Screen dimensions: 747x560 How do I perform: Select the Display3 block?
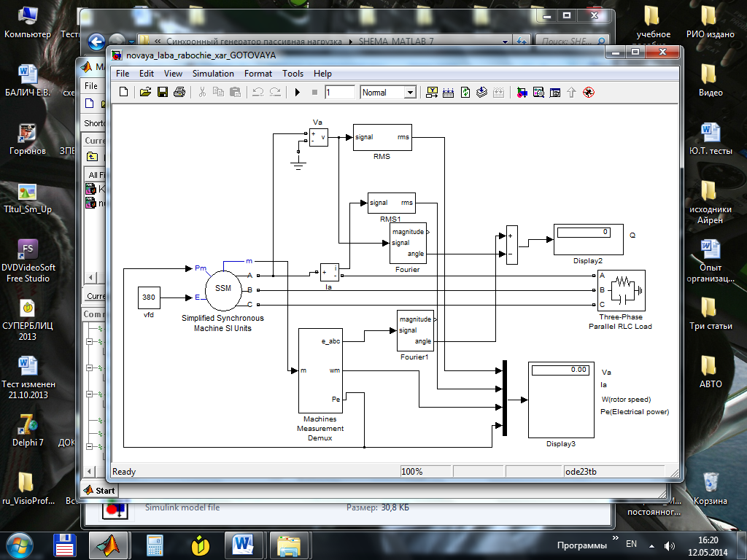(561, 400)
